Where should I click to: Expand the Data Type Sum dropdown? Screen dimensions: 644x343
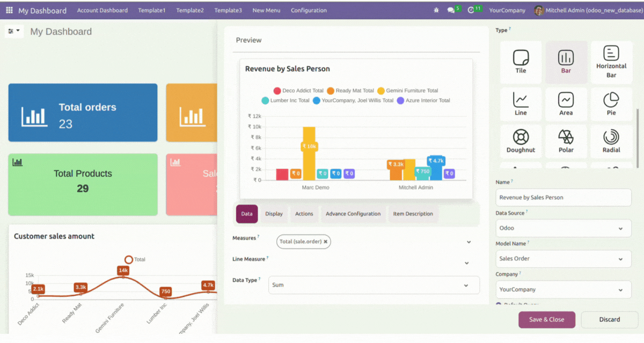click(x=374, y=285)
